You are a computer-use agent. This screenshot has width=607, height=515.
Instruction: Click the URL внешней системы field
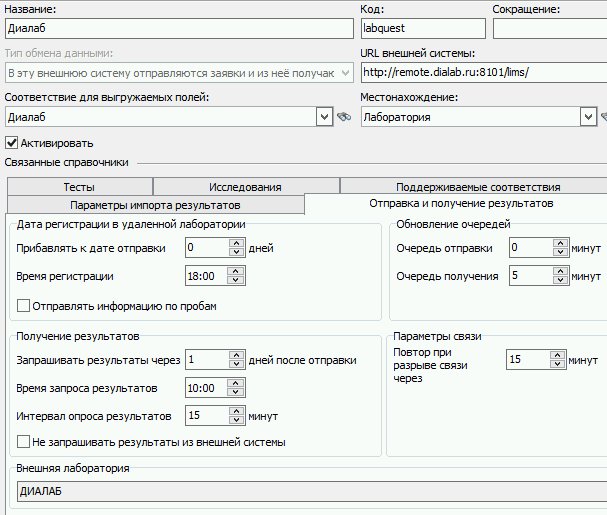click(484, 72)
